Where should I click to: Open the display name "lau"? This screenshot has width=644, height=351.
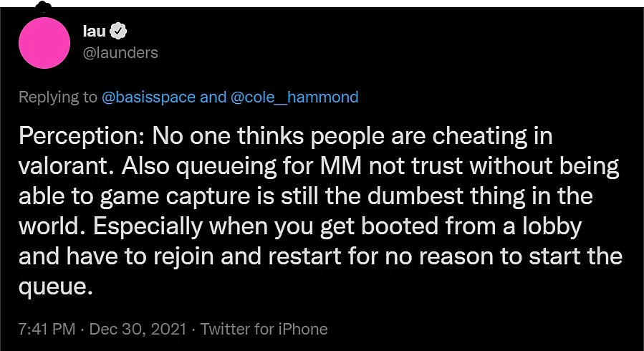point(95,32)
